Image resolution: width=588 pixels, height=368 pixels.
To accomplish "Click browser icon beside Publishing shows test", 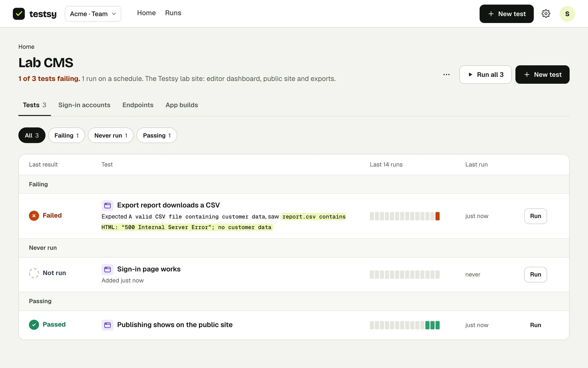I will [x=107, y=325].
